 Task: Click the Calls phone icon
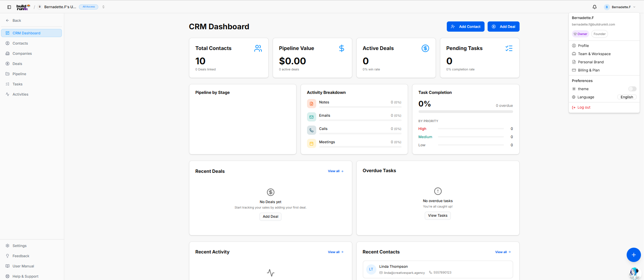coord(311,130)
